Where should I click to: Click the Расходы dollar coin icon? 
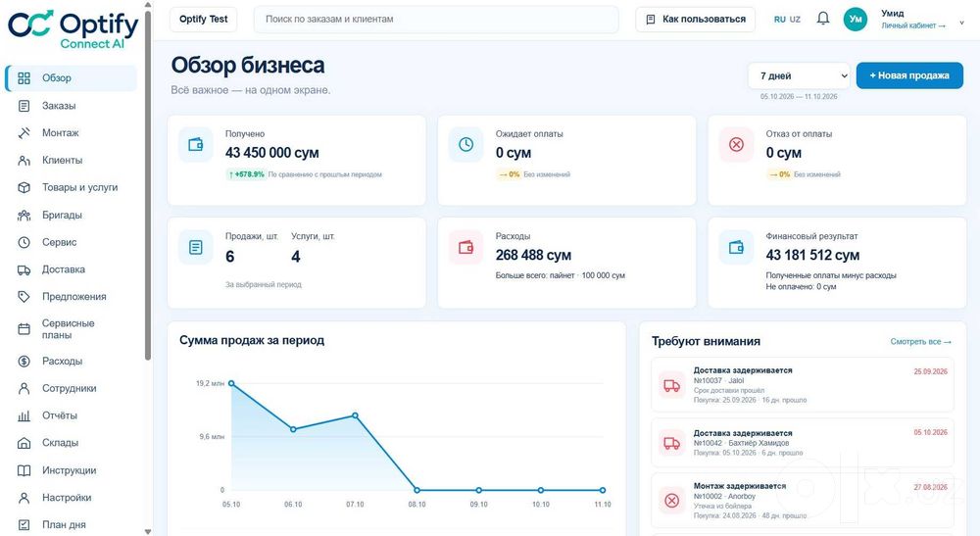coord(24,361)
